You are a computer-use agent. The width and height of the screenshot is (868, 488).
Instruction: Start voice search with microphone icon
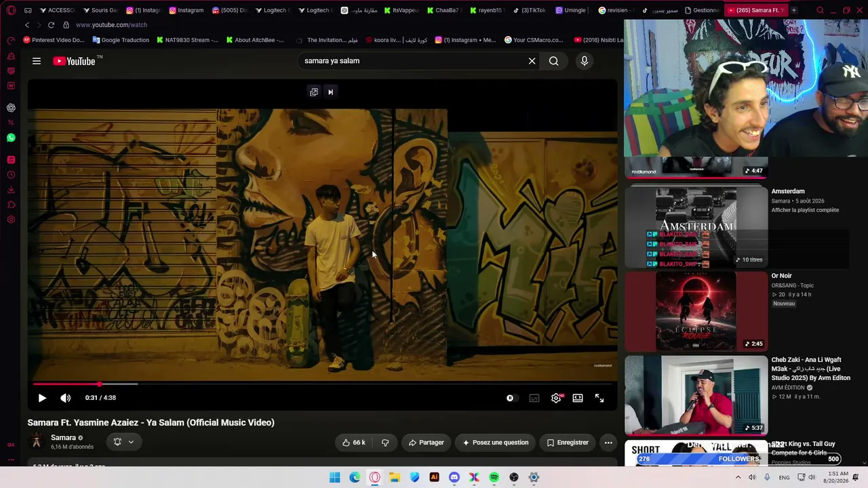click(x=584, y=61)
